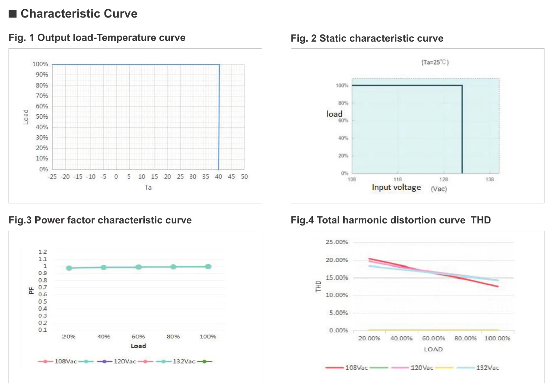Click the light blue 132Vac legend line in Fig. 4
The image size is (553, 392).
(x=466, y=368)
